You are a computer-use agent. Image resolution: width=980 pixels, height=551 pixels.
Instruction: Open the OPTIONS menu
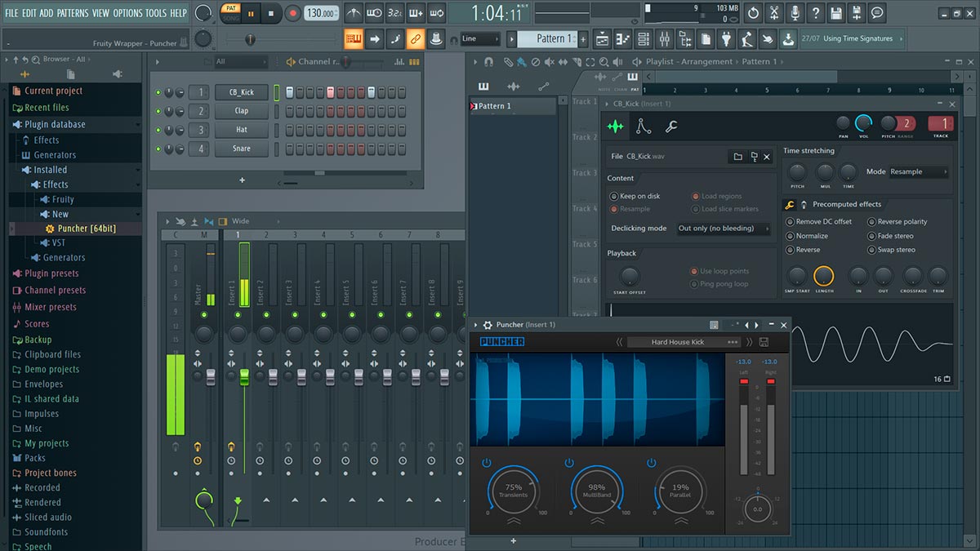[x=127, y=13]
